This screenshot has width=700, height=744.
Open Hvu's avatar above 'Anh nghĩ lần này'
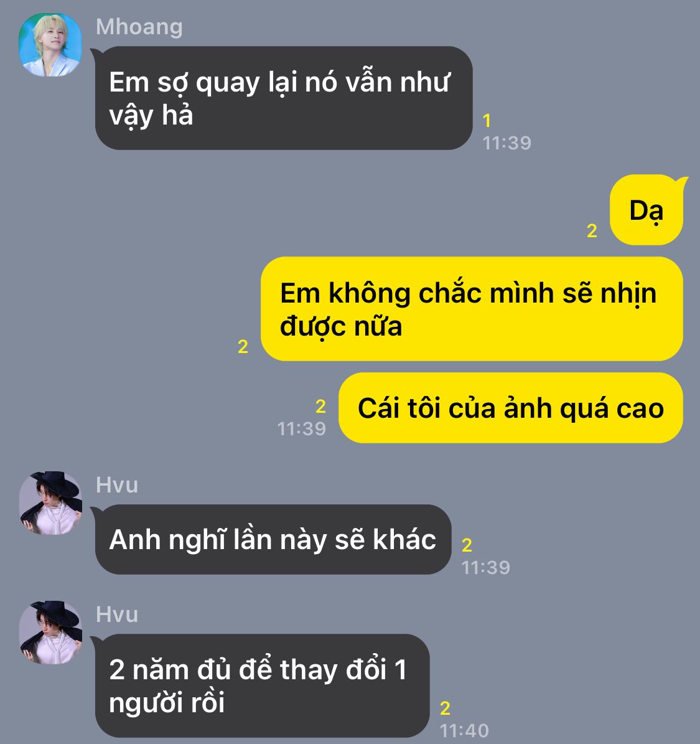point(50,503)
